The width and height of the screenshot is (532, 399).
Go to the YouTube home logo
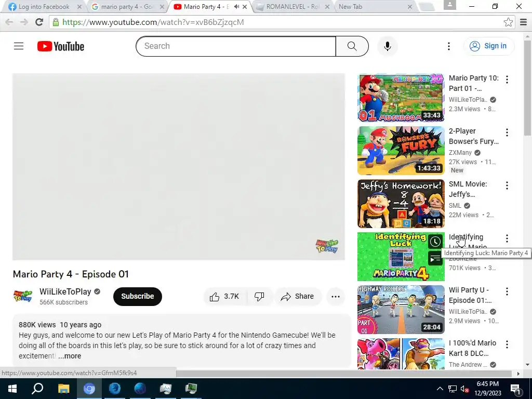click(x=61, y=46)
